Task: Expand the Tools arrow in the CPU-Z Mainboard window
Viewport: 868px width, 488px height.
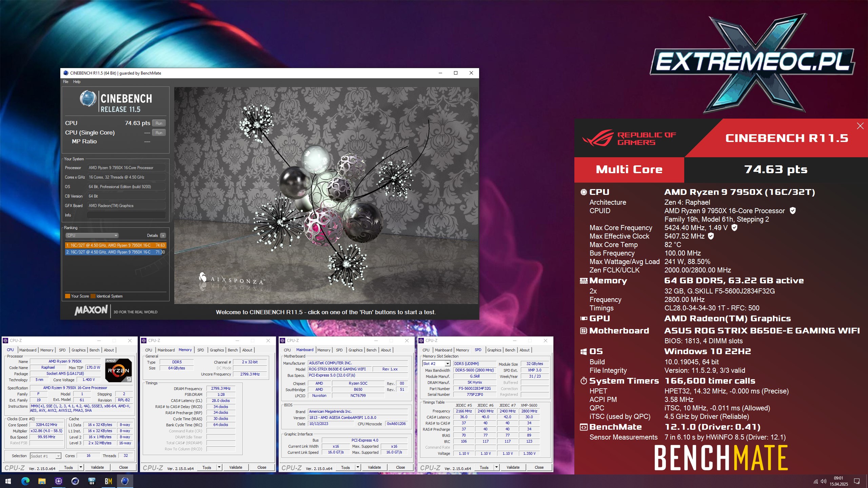Action: pyautogui.click(x=358, y=467)
